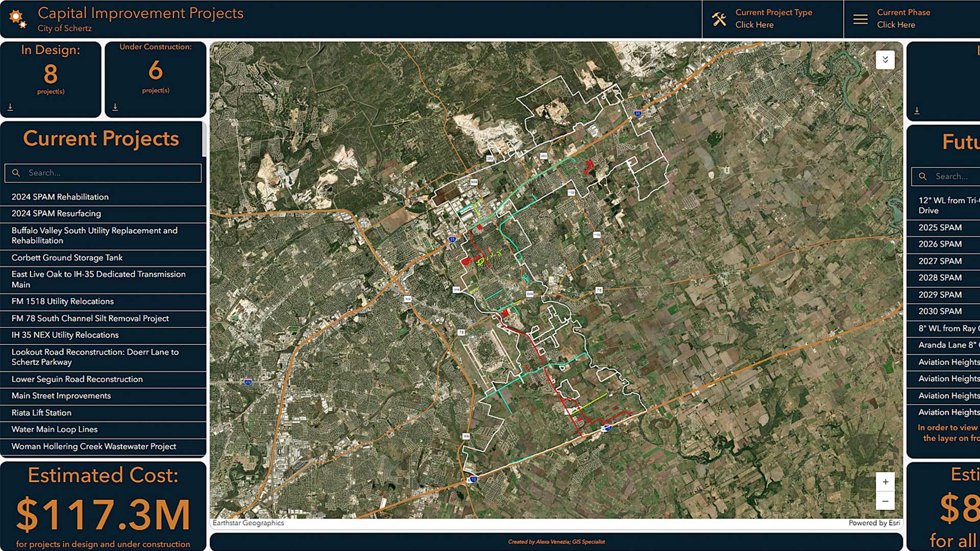
Task: Zoom in on the map
Action: pos(885,482)
